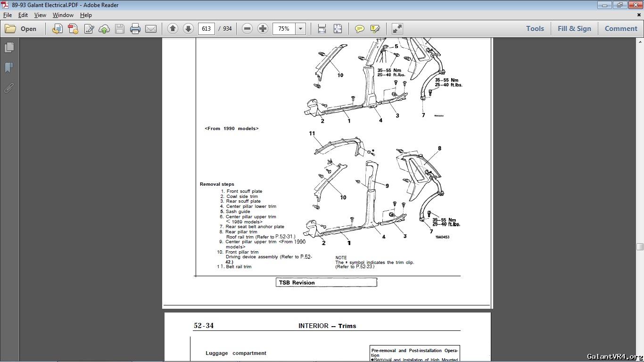This screenshot has width=644, height=362.
Task: Open the File menu
Action: 8,15
